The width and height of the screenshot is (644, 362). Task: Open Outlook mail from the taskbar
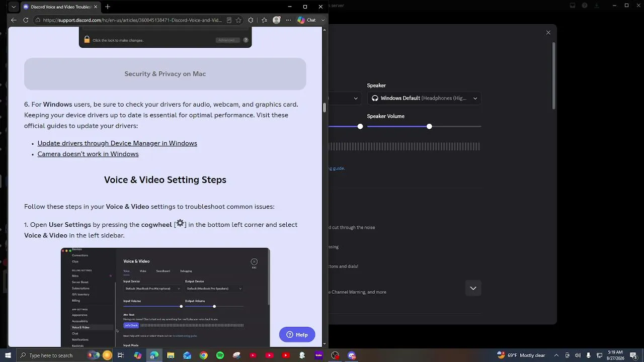click(187, 355)
